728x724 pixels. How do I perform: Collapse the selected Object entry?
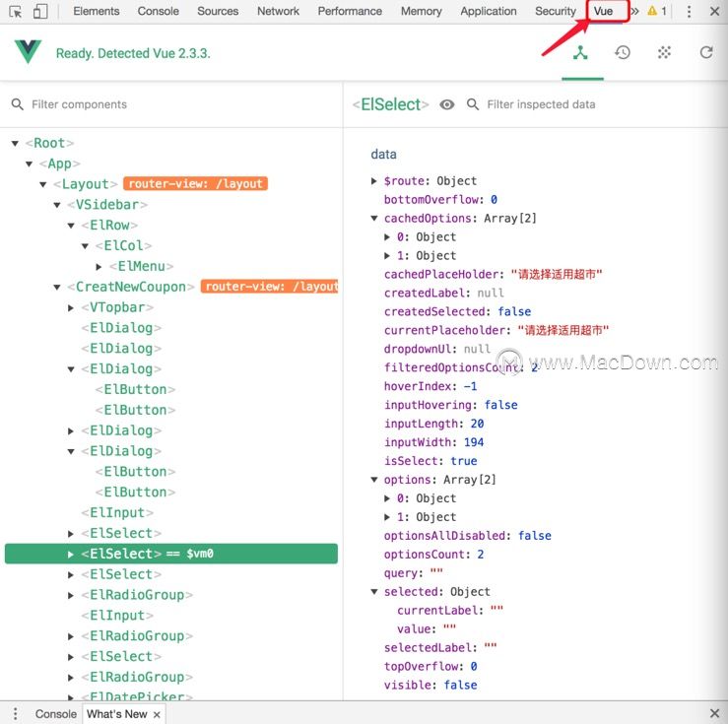(x=374, y=592)
